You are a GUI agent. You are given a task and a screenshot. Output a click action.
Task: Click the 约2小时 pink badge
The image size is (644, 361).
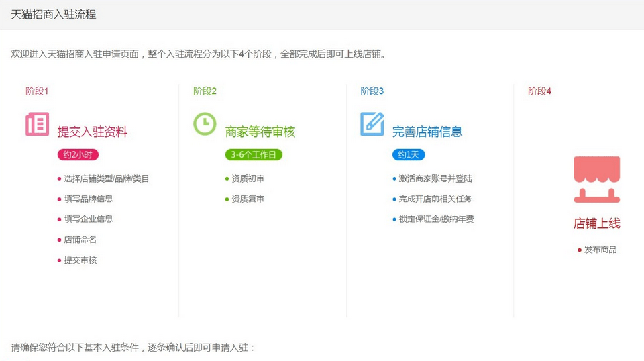(x=78, y=155)
